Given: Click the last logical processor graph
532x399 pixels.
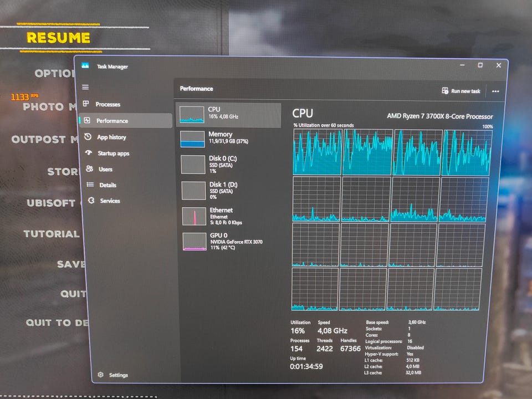Looking at the screenshot, I should pyautogui.click(x=457, y=289).
